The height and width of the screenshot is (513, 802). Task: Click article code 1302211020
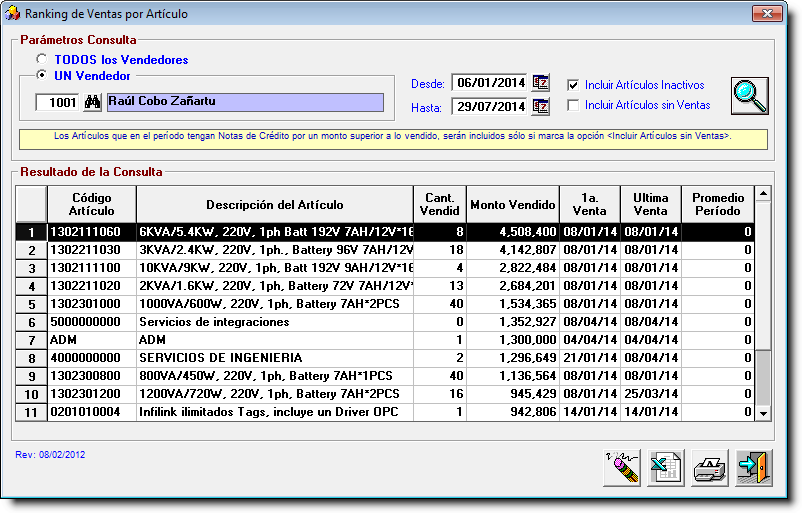click(92, 285)
